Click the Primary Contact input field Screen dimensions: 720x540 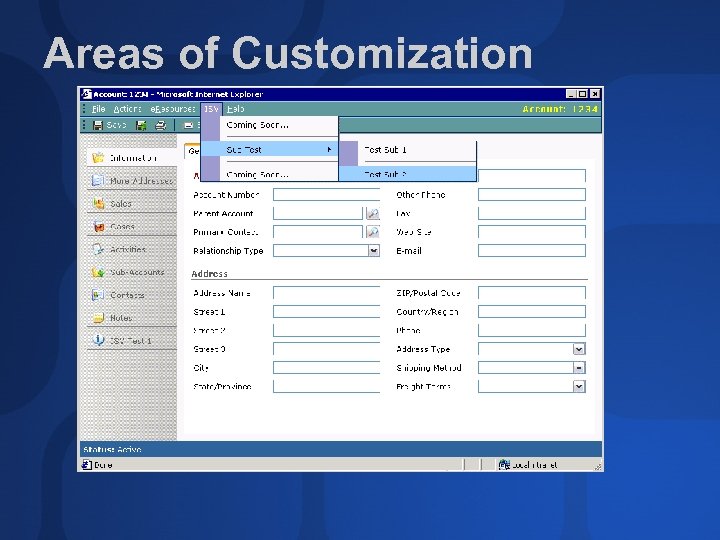tap(318, 232)
